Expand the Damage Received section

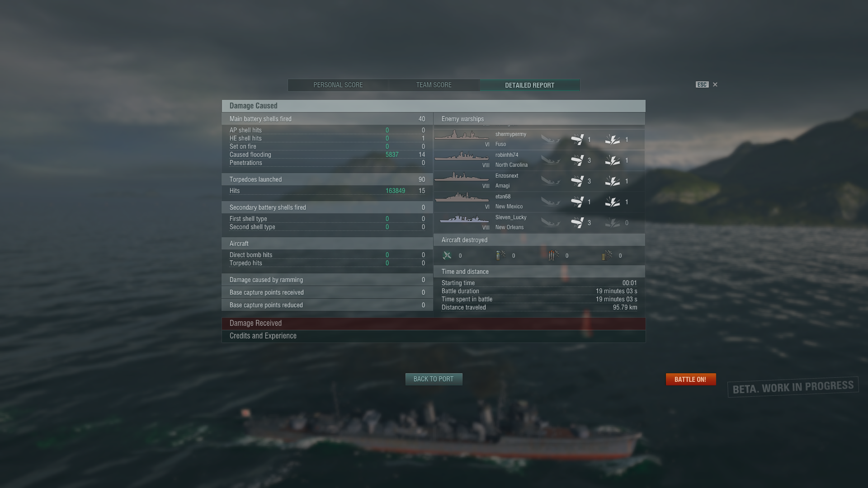434,323
